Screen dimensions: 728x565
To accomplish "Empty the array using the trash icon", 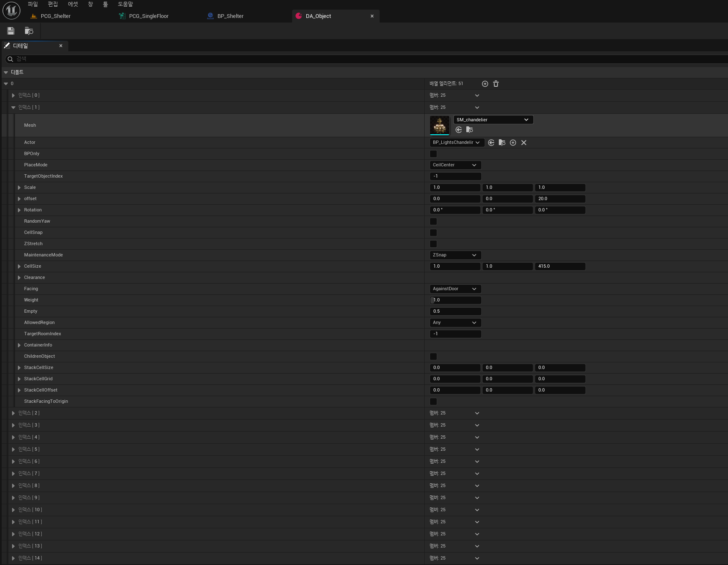I will click(x=496, y=84).
